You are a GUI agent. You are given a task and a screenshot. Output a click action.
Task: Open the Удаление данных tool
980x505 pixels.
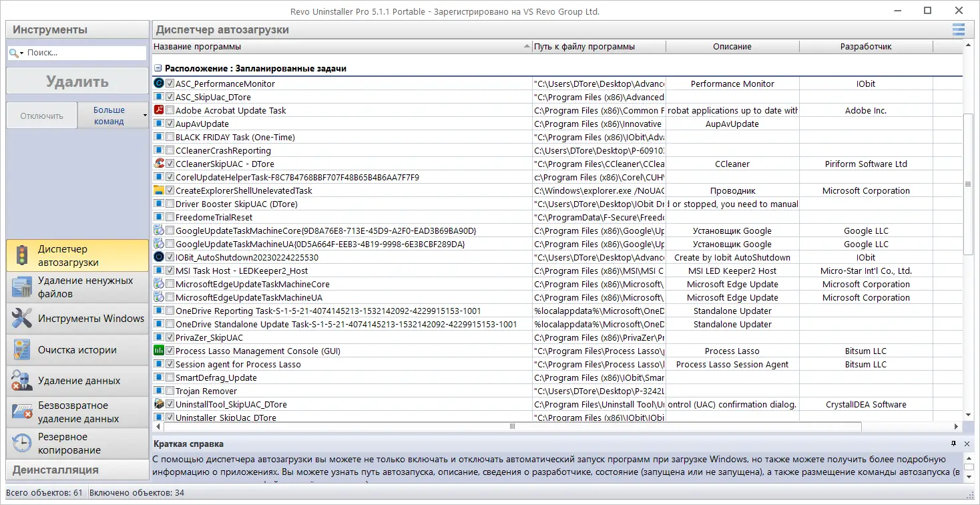pyautogui.click(x=77, y=381)
